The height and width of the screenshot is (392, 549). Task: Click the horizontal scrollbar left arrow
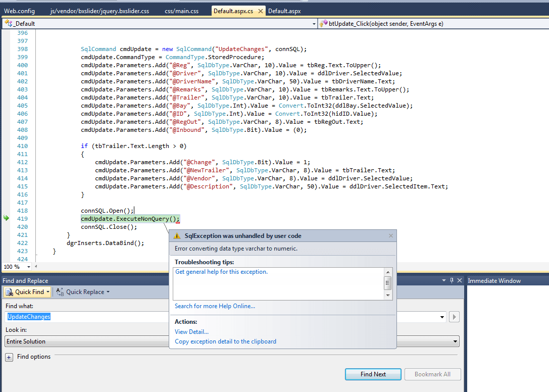[x=36, y=267]
